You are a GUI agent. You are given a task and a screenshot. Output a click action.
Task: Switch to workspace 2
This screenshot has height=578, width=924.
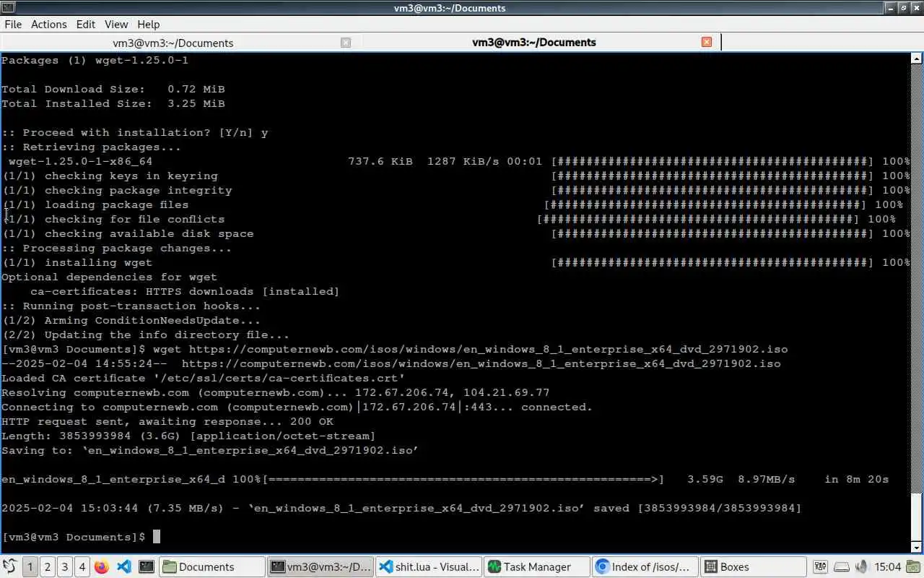[47, 566]
